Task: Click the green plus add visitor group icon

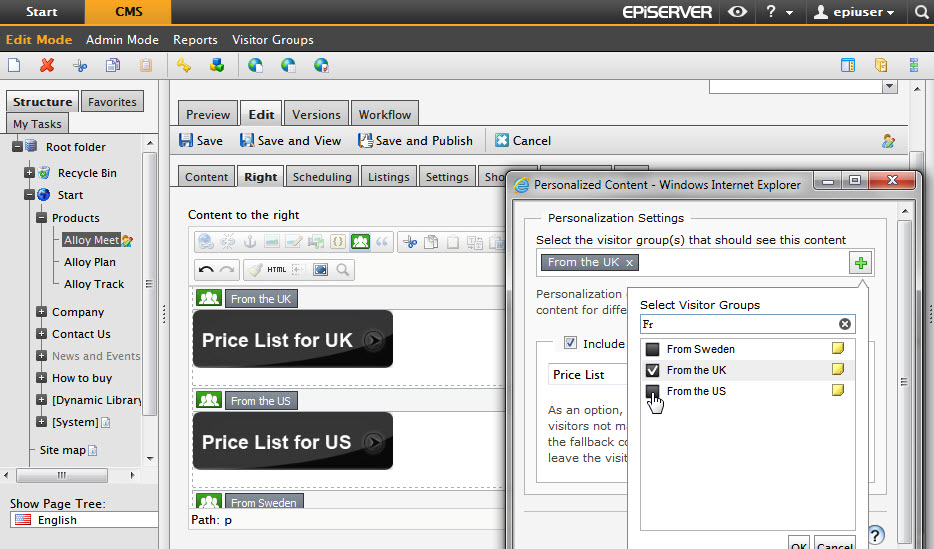Action: tap(860, 263)
